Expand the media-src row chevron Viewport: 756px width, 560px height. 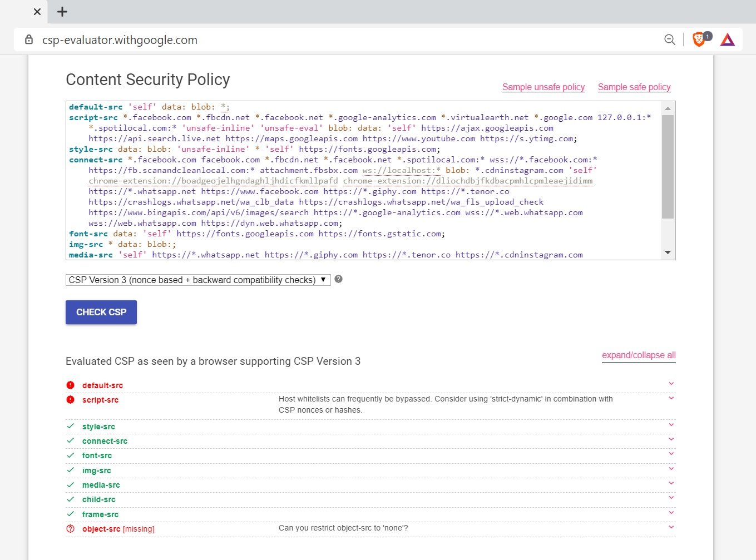tap(671, 483)
